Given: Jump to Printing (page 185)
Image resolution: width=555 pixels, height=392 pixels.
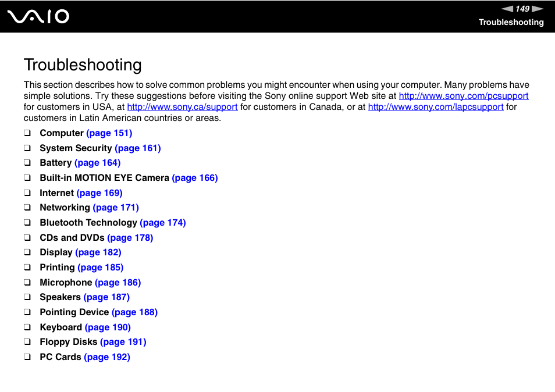Looking at the screenshot, I should pyautogui.click(x=101, y=268).
